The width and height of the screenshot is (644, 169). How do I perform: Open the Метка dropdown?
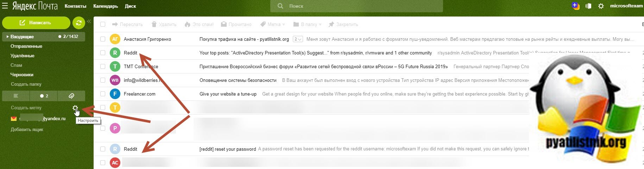273,24
